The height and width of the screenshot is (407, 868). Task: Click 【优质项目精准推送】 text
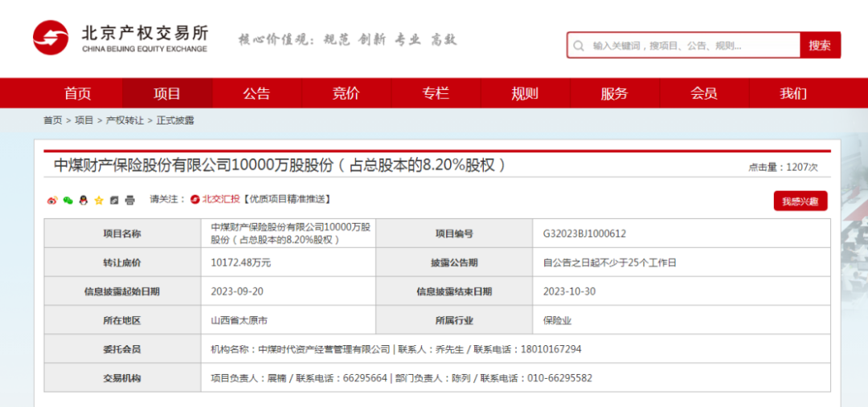(x=287, y=200)
